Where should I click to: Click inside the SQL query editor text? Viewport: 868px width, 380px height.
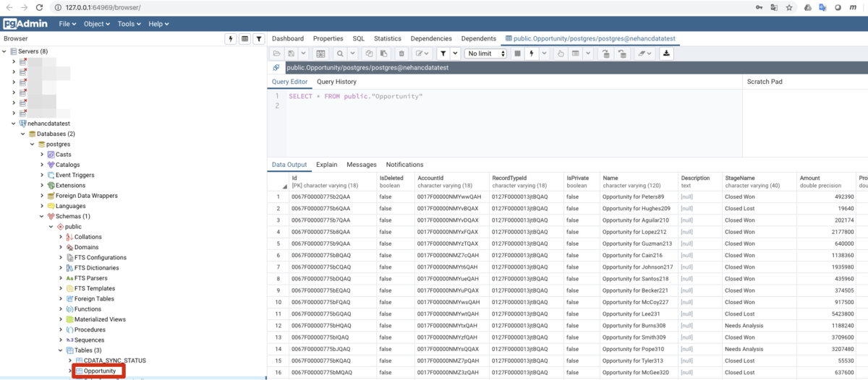pos(355,96)
